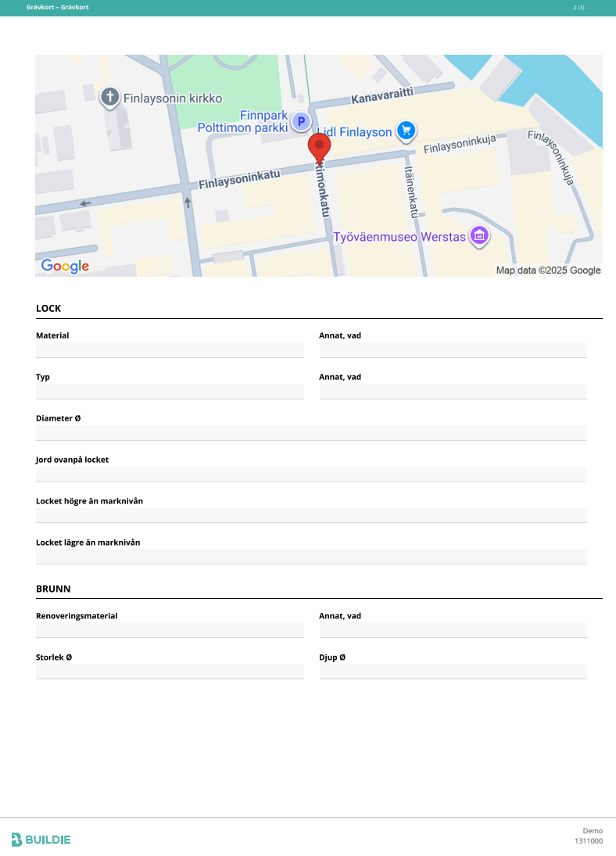Click the Material input field

170,350
